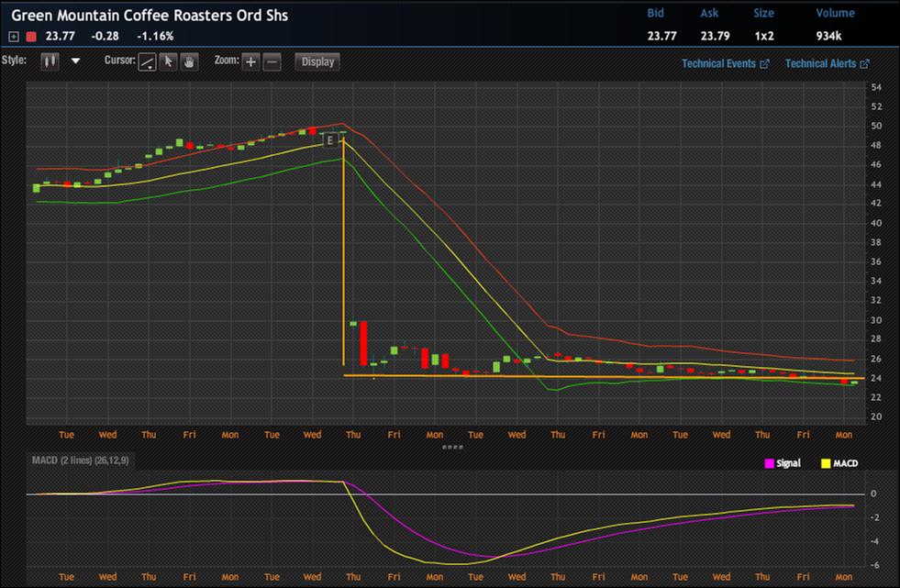Screen dimensions: 900x588
Task: Click the red color square beside price
Action: pos(31,37)
